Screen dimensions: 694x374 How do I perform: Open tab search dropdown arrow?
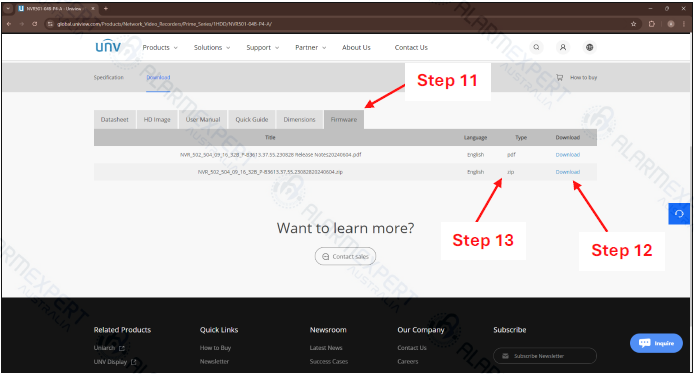click(8, 8)
